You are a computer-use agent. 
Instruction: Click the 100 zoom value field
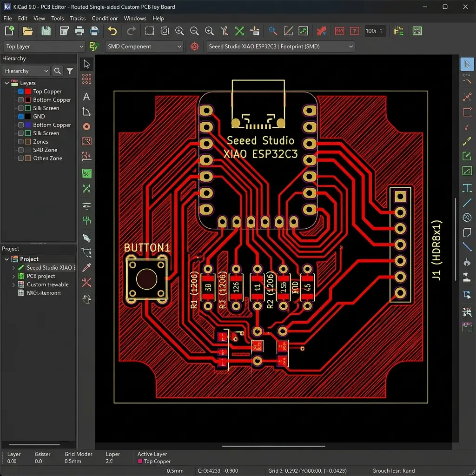click(375, 31)
